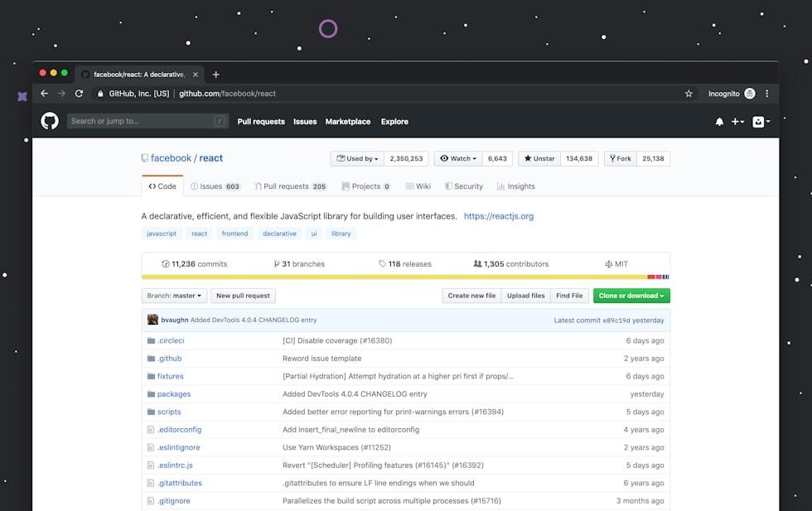
Task: Click the MIT license scale icon
Action: click(x=608, y=264)
